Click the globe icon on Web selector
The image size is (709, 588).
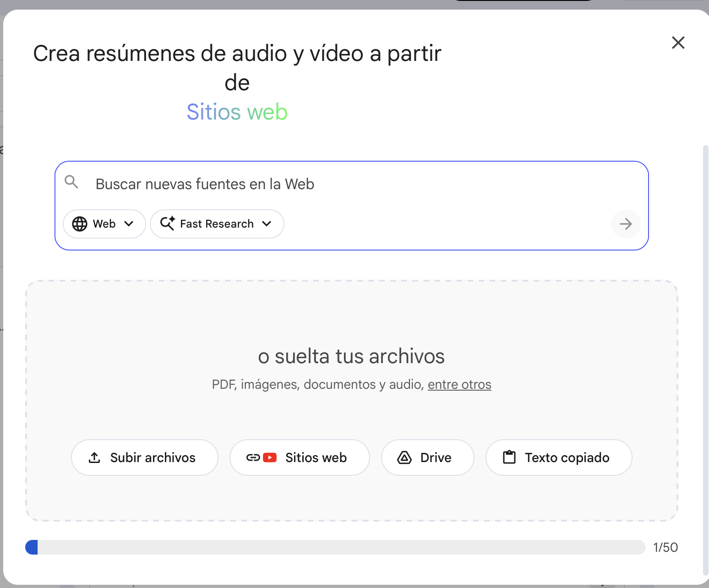coord(80,224)
